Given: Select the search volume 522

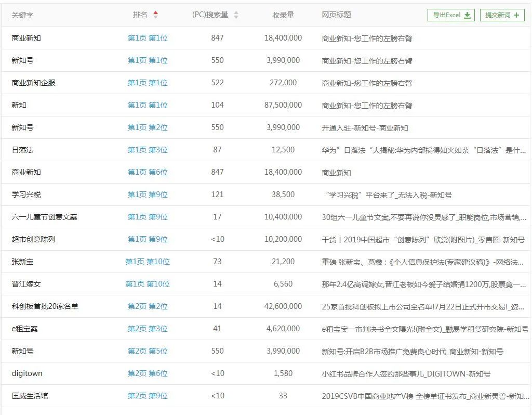Looking at the screenshot, I should pos(217,83).
